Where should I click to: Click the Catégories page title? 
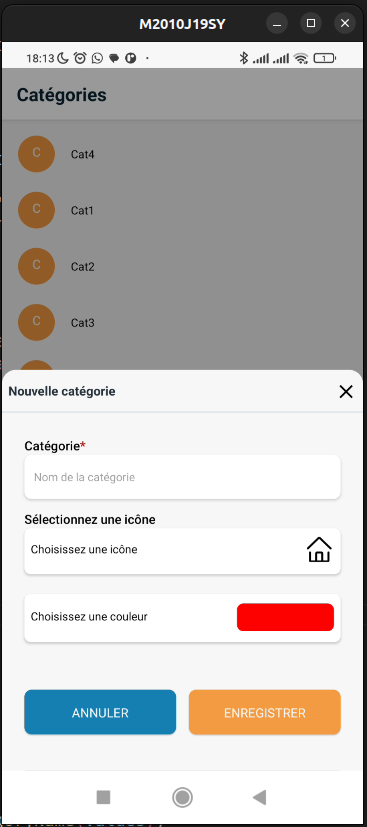coord(62,95)
